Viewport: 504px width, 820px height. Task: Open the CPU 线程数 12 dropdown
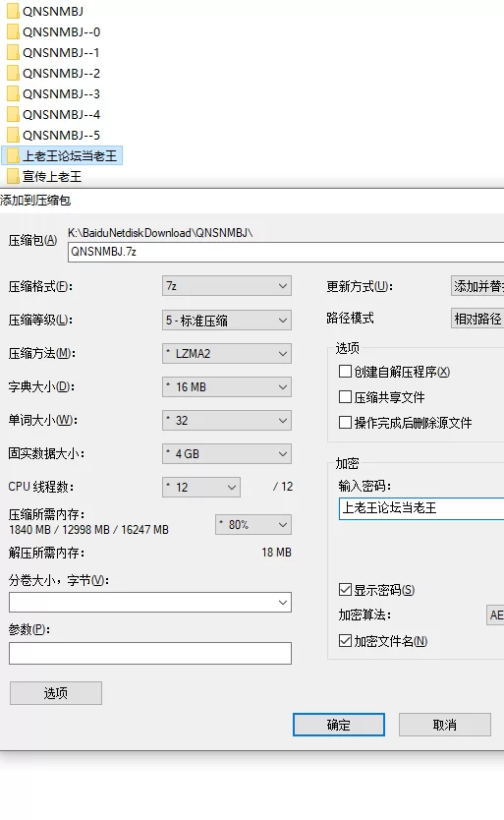pos(201,487)
